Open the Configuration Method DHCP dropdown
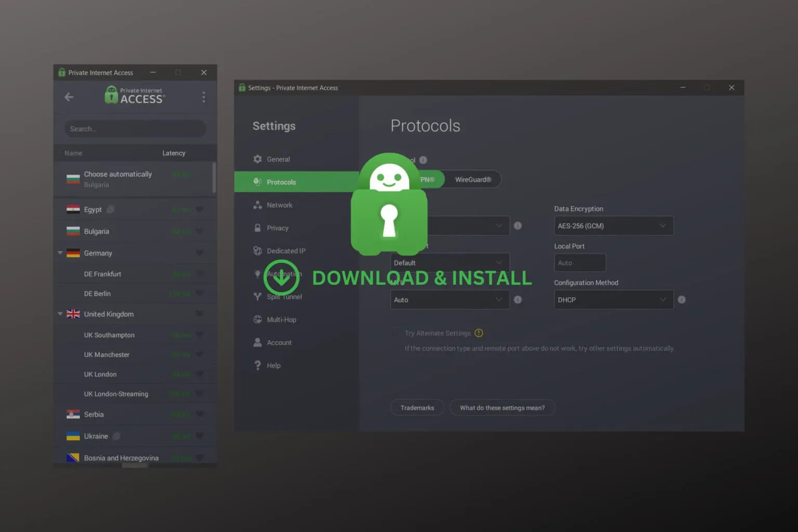798x532 pixels. (x=614, y=300)
